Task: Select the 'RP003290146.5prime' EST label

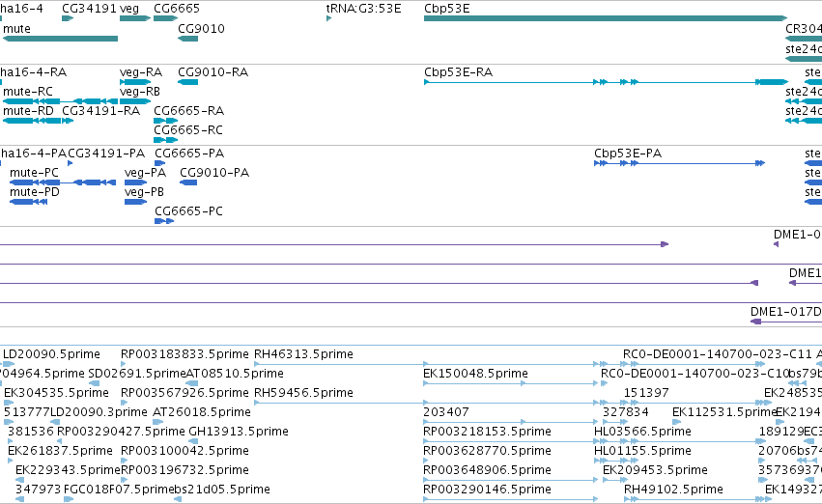Action: point(487,490)
